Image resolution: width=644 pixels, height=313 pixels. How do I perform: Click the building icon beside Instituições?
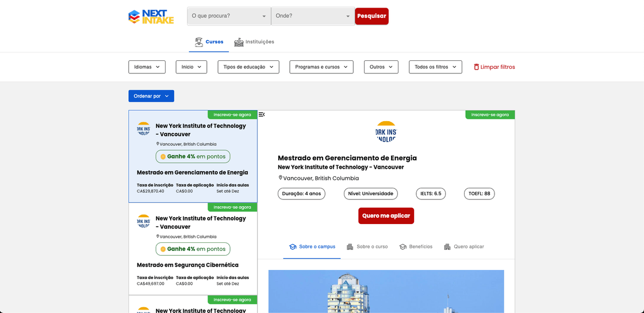(239, 42)
